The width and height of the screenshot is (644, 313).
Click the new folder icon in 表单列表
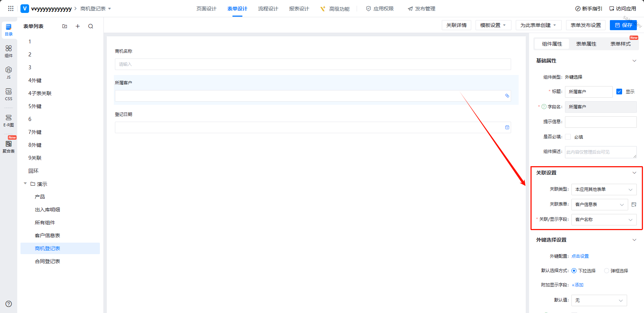click(65, 26)
